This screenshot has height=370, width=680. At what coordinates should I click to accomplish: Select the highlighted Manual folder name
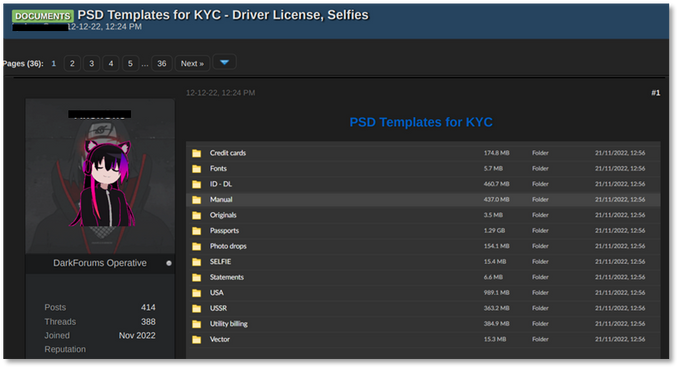[221, 200]
